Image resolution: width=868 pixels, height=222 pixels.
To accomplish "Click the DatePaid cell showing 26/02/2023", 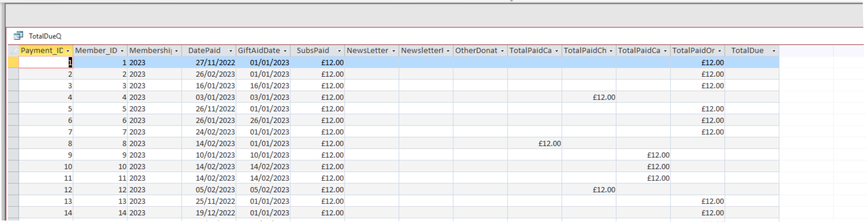I will click(x=212, y=74).
